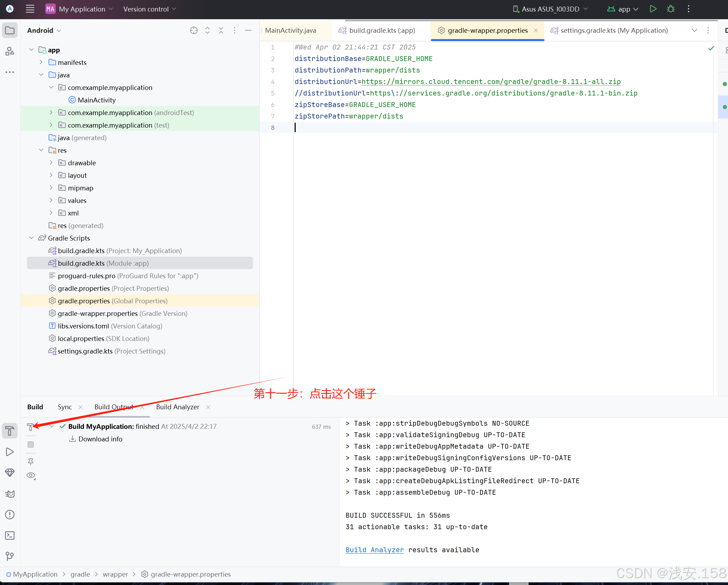Open the Git version control sidebar icon
This screenshot has width=728, height=585.
10,556
